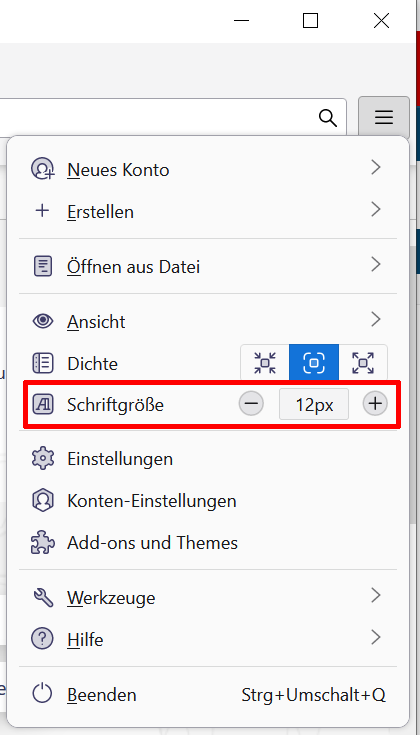Open the Werkzeuge menu entry
Viewport: 420px width, 735px height.
(x=208, y=597)
